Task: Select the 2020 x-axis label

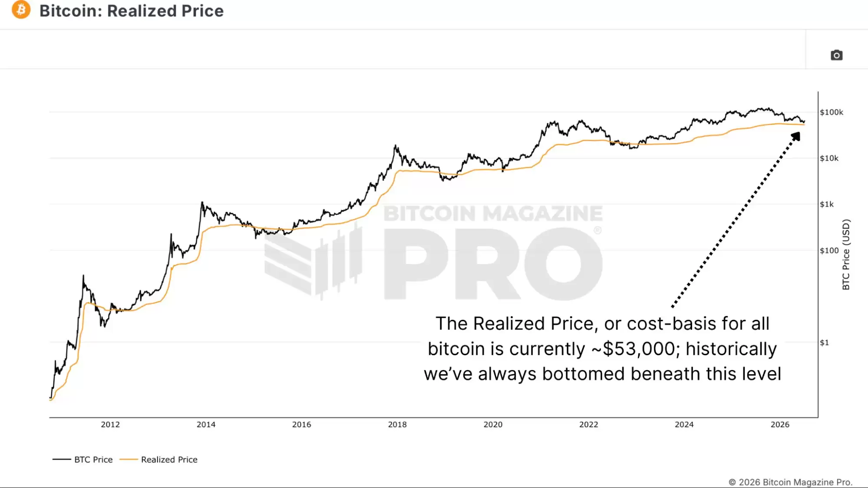Action: (x=493, y=425)
